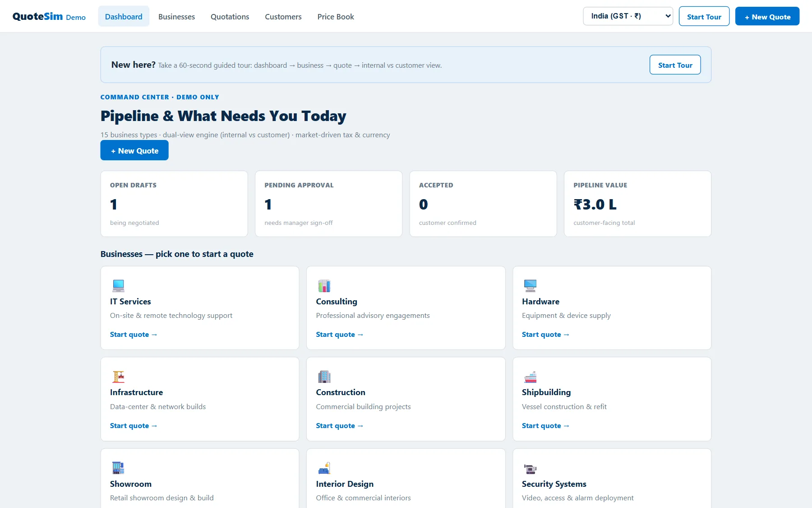Screen dimensions: 812x508
Task: Click the Construction card title
Action: tap(341, 392)
